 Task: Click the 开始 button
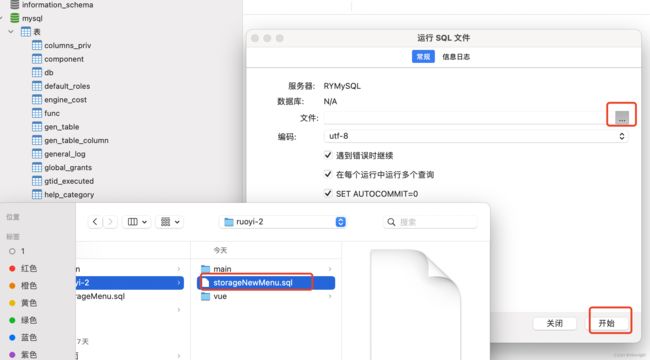[x=606, y=323]
